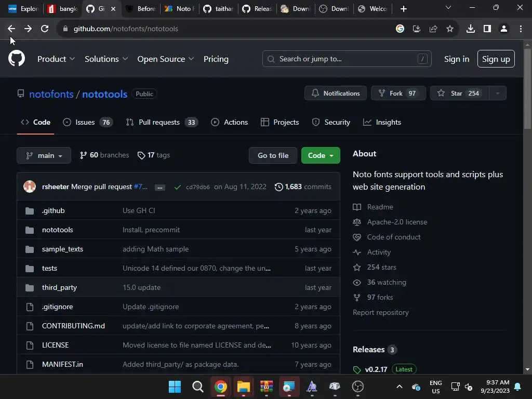Viewport: 532px width, 399px height.
Task: Open the notification bell in system tray
Action: (517, 387)
